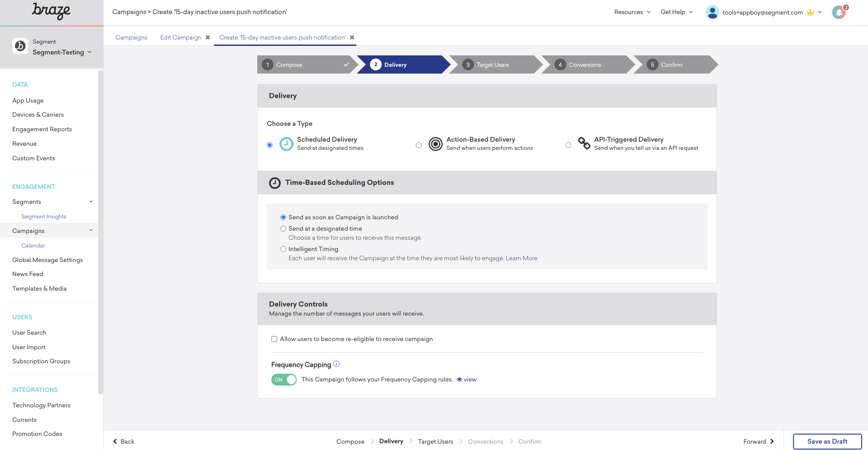
Task: Collapse the Campaigns sidebar chevron
Action: coord(91,230)
